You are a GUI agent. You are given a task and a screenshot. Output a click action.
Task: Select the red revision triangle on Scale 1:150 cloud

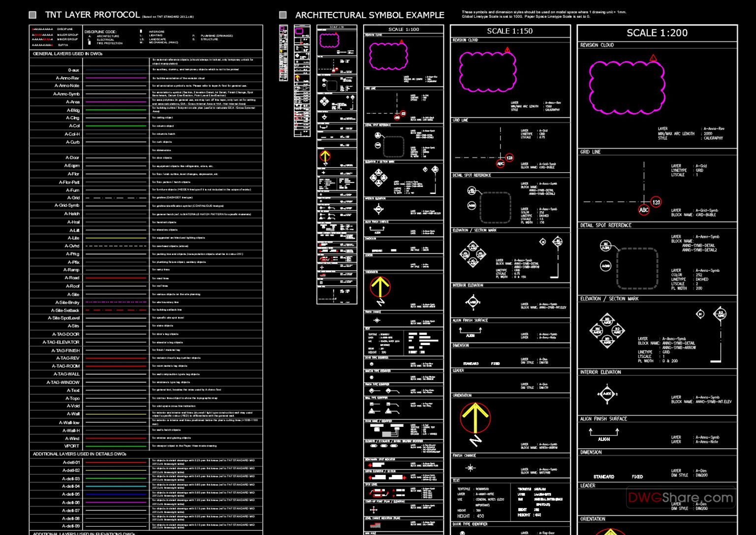click(x=507, y=50)
